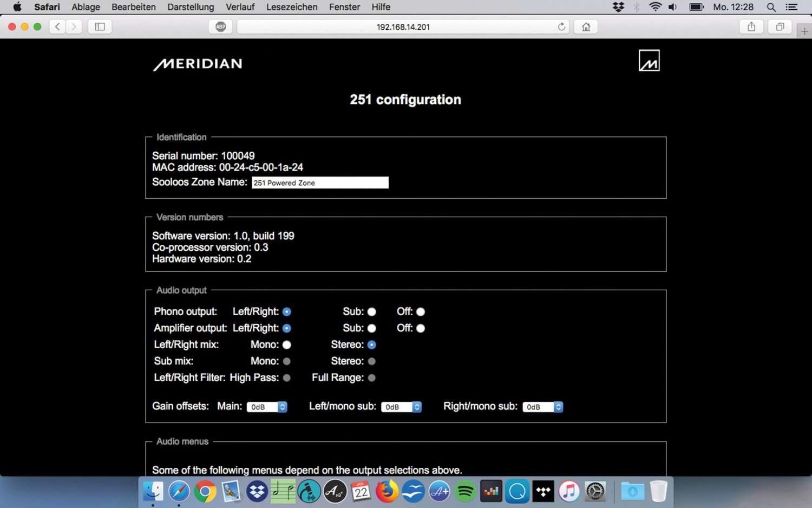Open a new tab with plus button

coord(804,31)
